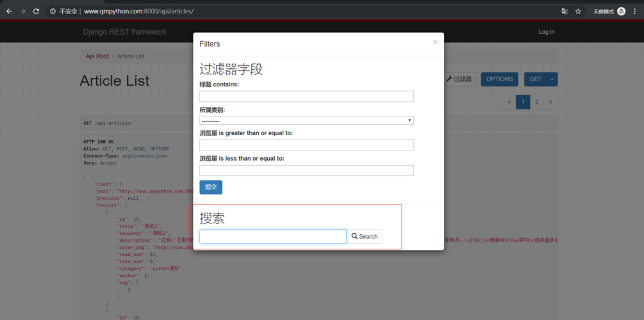
Task: Select the Article List page heading
Action: 115,81
